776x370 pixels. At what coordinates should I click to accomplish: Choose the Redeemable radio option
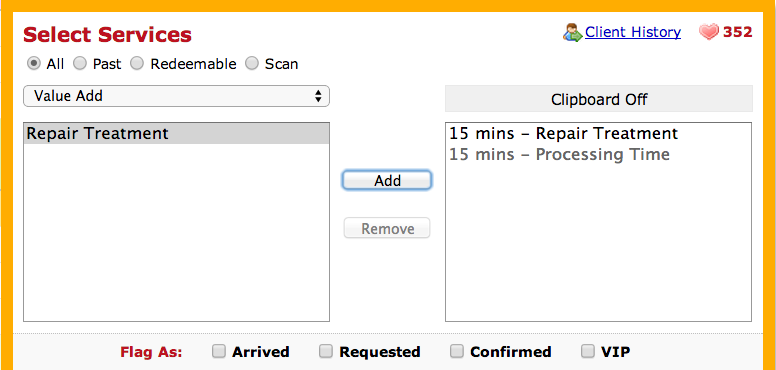click(x=137, y=64)
